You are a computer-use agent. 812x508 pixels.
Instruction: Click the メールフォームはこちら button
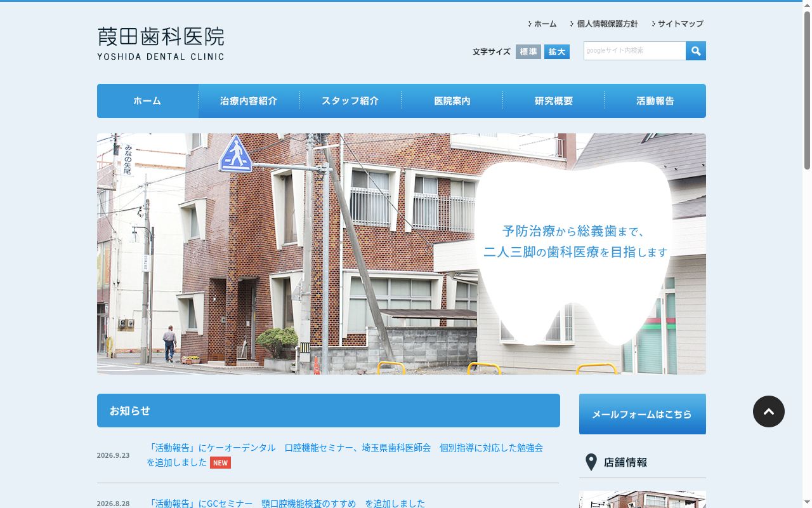pos(643,414)
